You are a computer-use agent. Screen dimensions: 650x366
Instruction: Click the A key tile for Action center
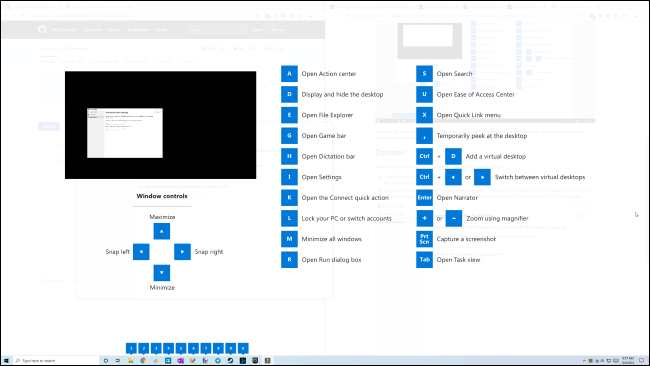click(289, 74)
